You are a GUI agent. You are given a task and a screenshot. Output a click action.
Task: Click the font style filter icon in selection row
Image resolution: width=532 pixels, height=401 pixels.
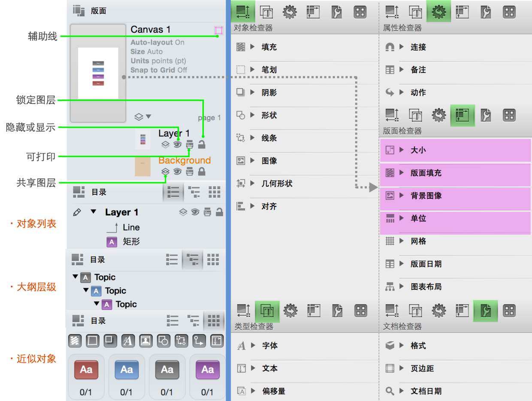128,341
